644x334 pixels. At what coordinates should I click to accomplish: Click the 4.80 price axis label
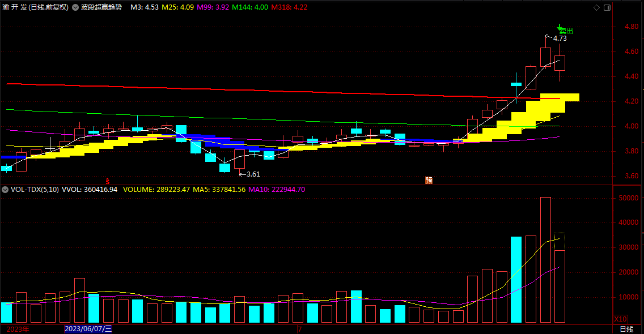[x=632, y=27]
